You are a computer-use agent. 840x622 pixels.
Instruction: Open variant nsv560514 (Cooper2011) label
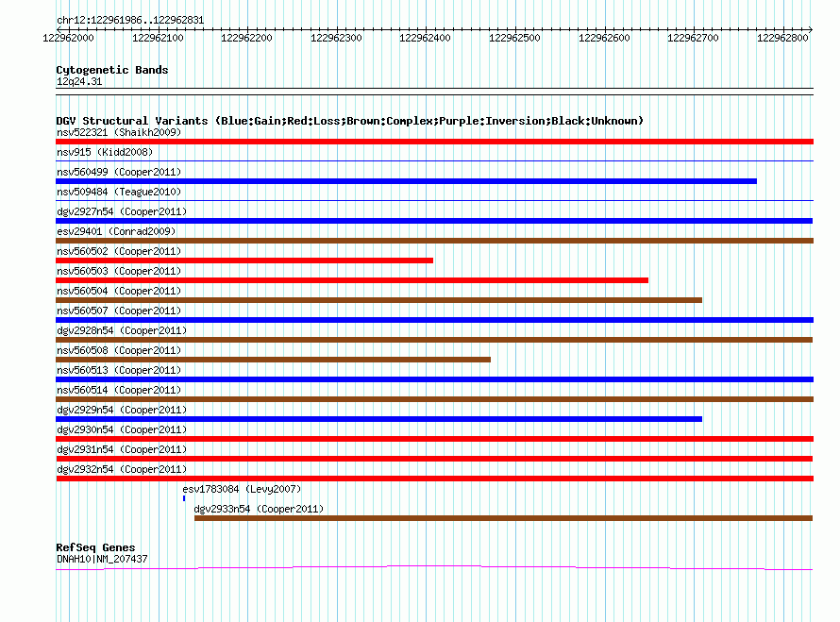click(x=119, y=390)
